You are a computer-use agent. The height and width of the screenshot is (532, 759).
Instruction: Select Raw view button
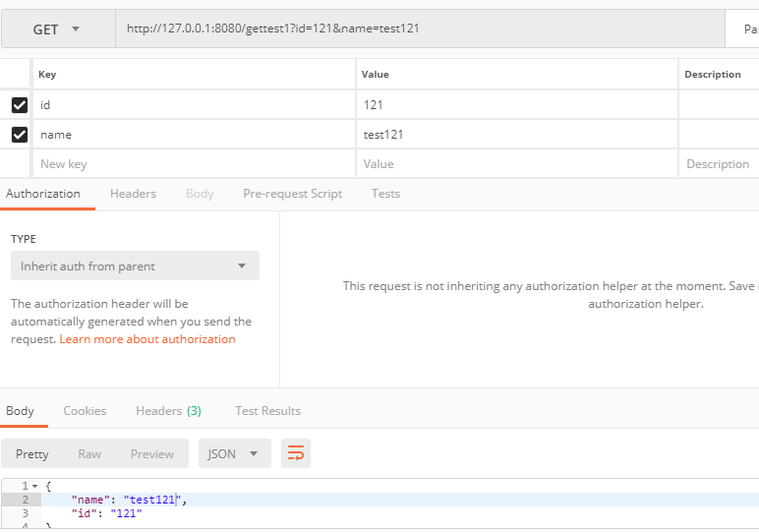(x=89, y=453)
